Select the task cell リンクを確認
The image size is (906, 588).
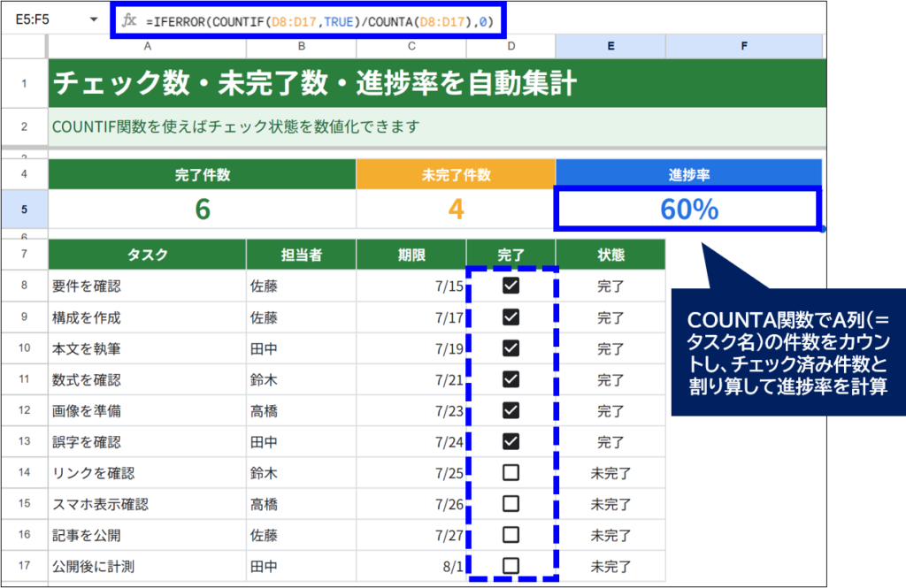pyautogui.click(x=148, y=473)
